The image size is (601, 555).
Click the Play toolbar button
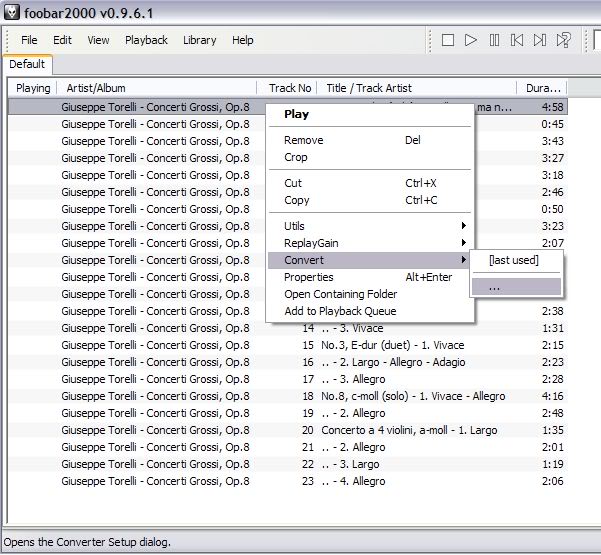tap(471, 40)
